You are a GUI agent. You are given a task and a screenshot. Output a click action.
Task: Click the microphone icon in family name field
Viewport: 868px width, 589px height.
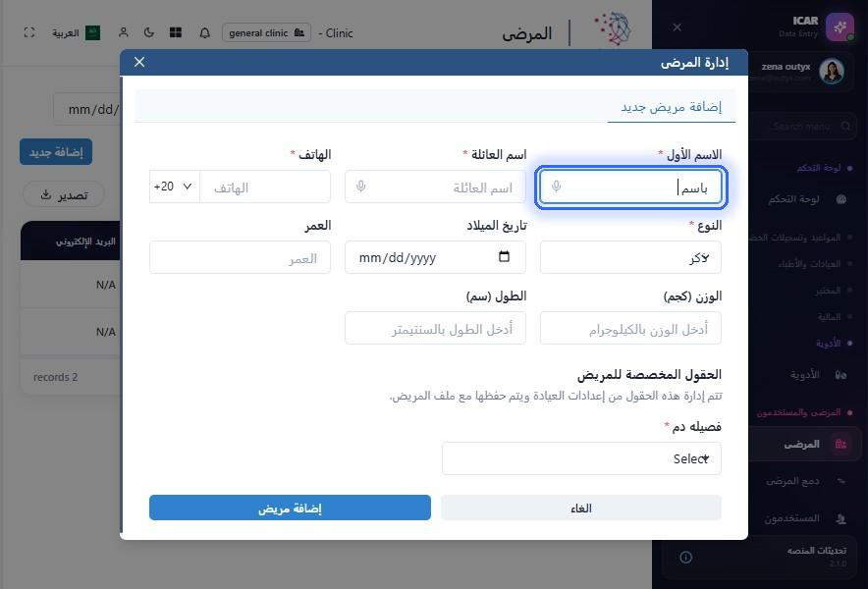coord(361,187)
